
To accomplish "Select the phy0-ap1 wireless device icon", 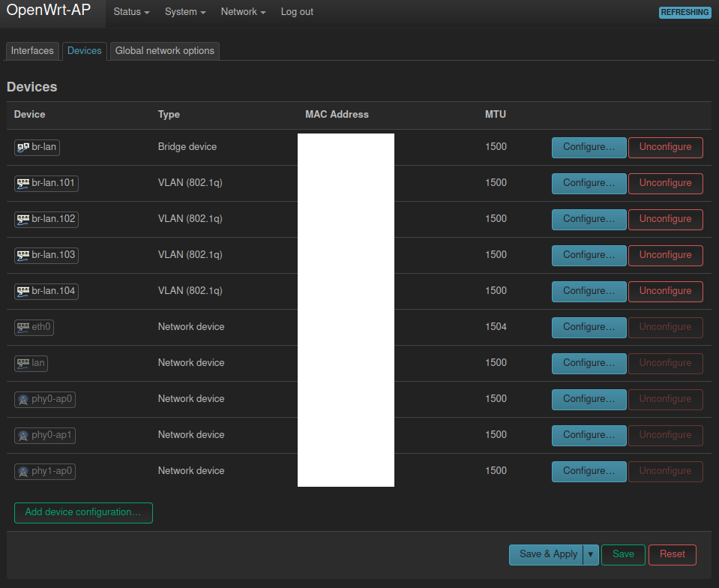I will [x=23, y=435].
